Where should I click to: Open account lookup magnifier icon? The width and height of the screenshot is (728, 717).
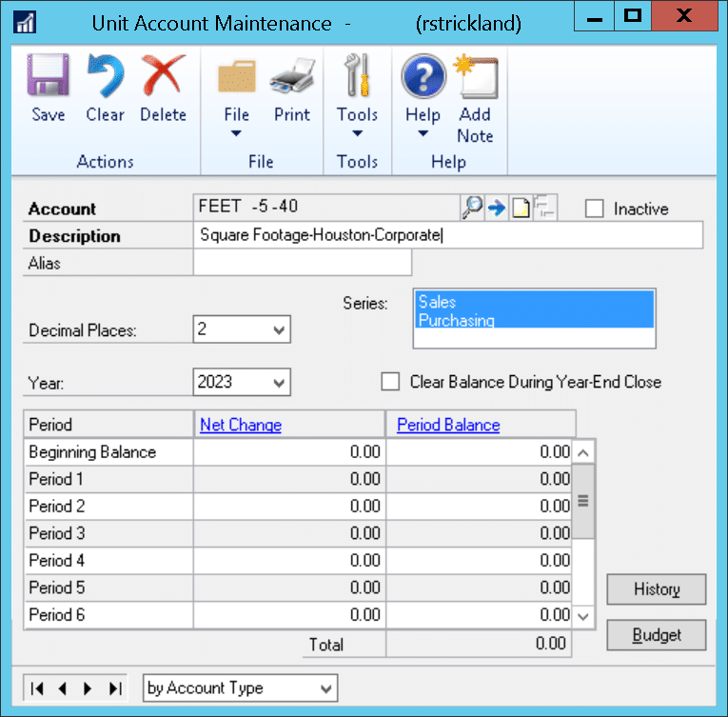[x=472, y=208]
